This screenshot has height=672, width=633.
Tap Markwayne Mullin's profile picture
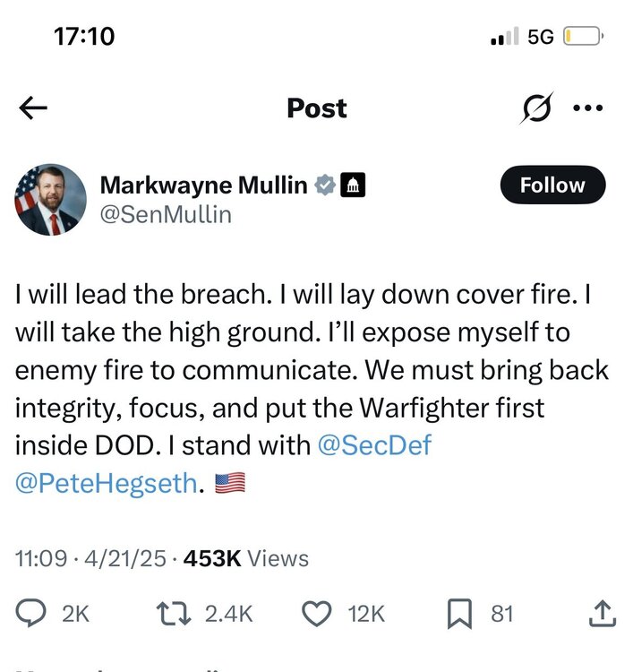(x=50, y=200)
